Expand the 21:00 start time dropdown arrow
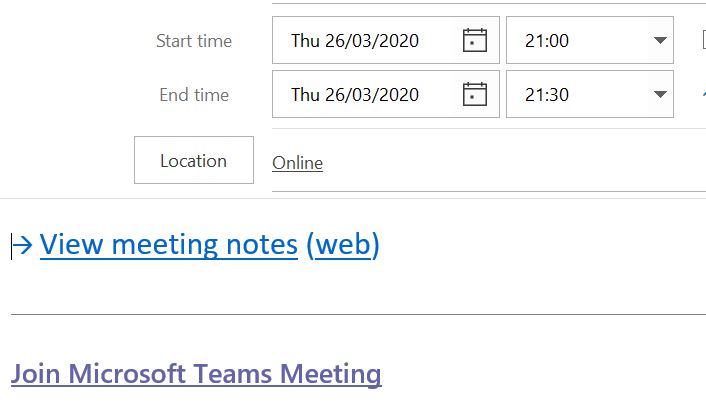The width and height of the screenshot is (706, 405). 659,41
